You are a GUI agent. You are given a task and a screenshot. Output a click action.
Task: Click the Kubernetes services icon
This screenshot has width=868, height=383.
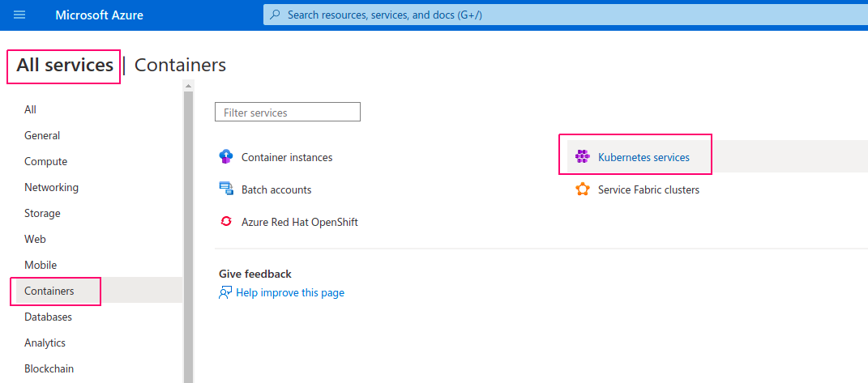[583, 157]
